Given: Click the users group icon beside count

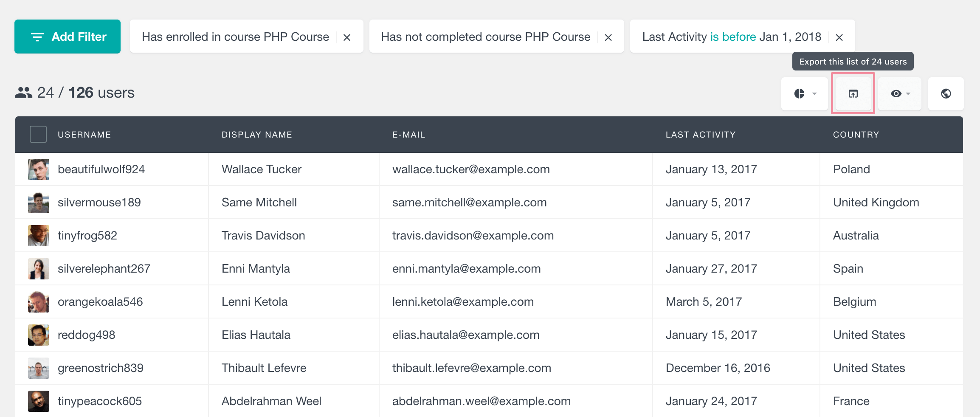Looking at the screenshot, I should tap(24, 93).
